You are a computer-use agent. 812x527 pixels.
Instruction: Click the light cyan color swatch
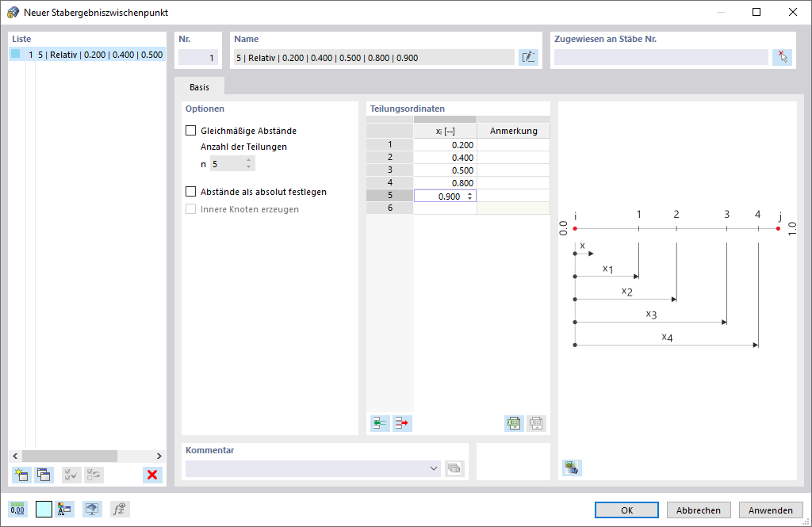[44, 509]
